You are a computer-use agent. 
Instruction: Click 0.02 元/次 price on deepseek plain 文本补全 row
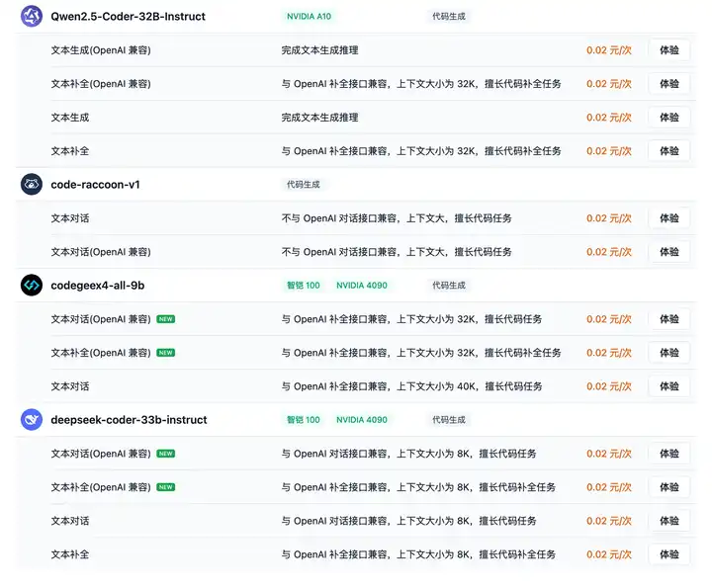pos(609,554)
